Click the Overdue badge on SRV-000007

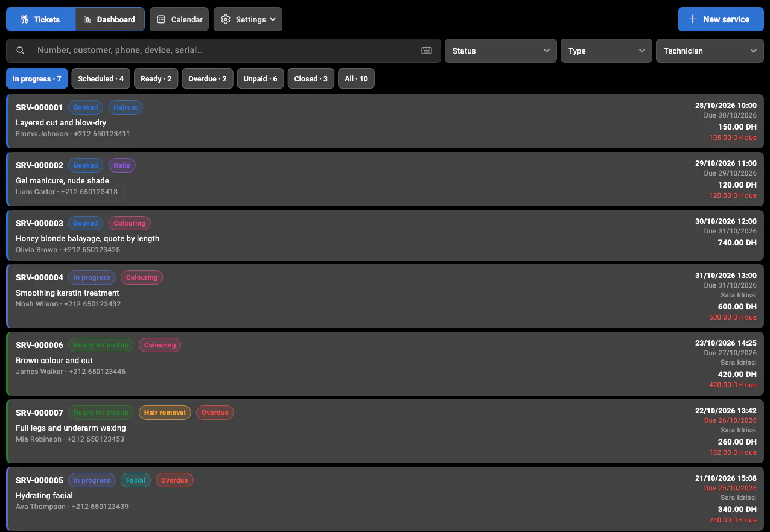point(215,413)
